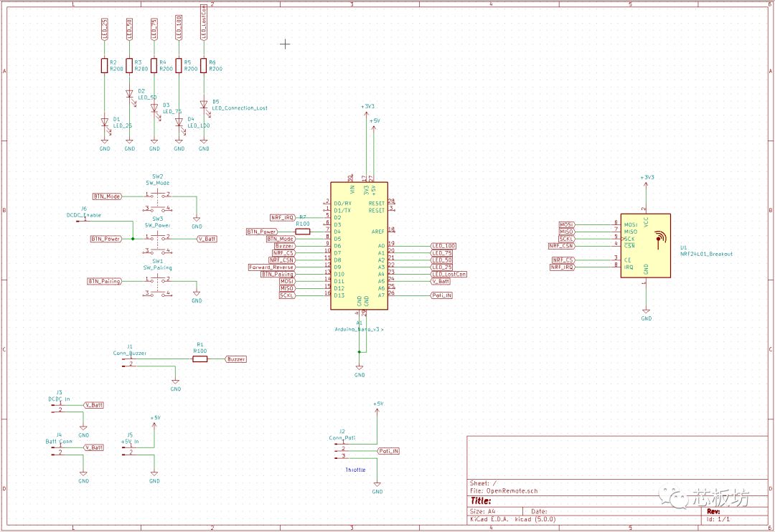Click the 'Title:' field in title block
Viewport: 775px width, 532px height.
[480, 501]
